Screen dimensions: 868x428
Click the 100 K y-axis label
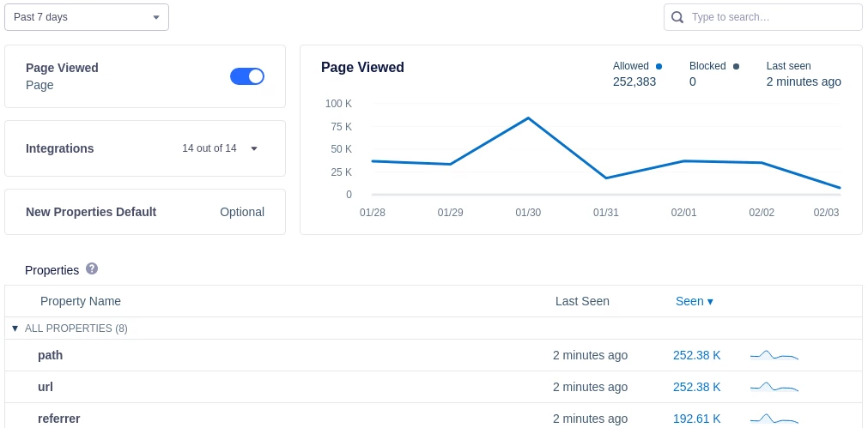pyautogui.click(x=339, y=104)
